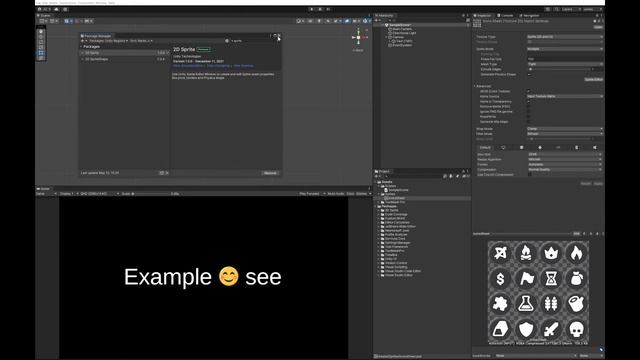Switch to the Navigation tab
This screenshot has width=640, height=360.
530,16
